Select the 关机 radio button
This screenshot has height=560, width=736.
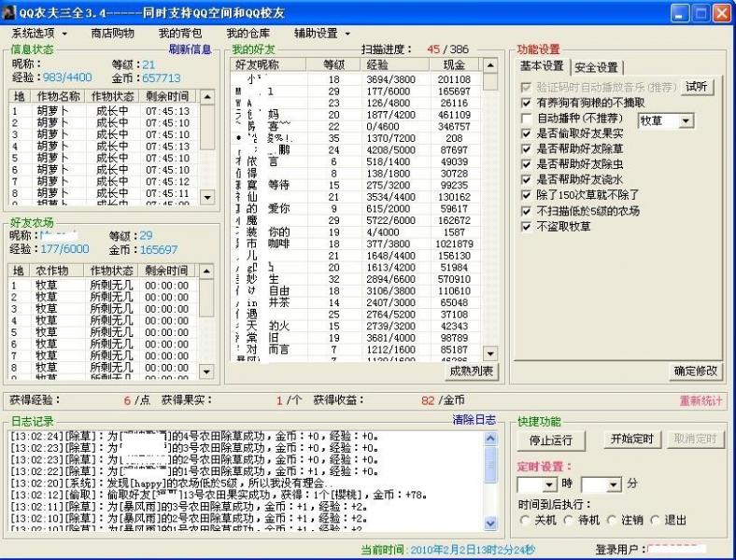point(524,520)
